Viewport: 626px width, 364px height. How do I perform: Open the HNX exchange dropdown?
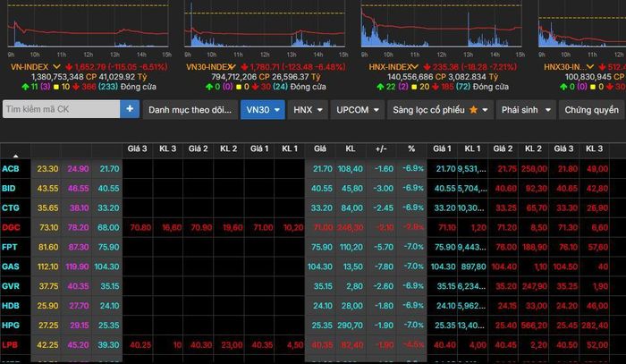pos(309,109)
